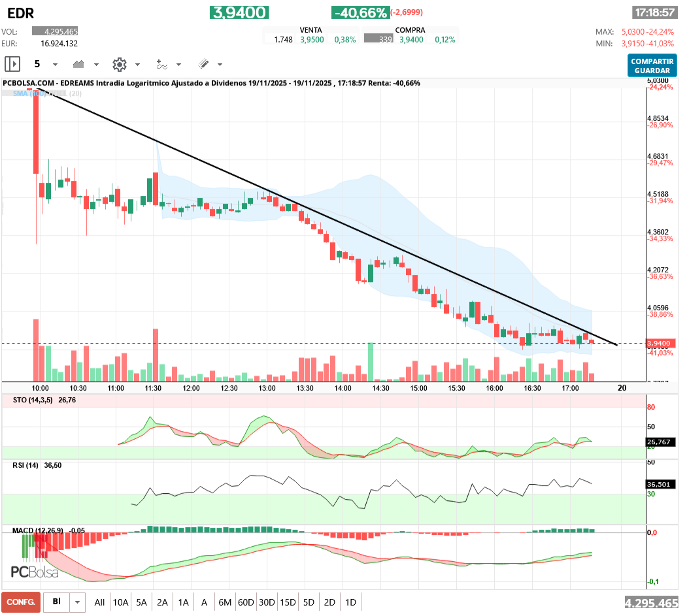Open the dropdown arrow next to BI
The height and width of the screenshot is (616, 687).
click(x=77, y=602)
